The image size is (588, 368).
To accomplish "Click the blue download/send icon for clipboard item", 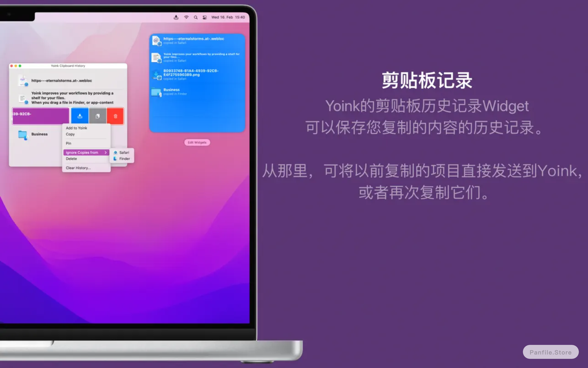I will (80, 116).
